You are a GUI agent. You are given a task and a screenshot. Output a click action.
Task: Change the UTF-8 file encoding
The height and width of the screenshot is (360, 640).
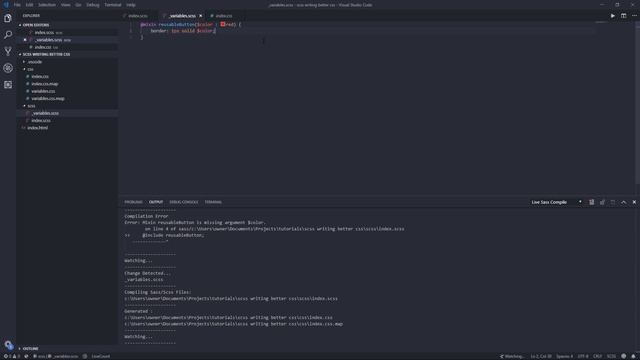click(583, 356)
